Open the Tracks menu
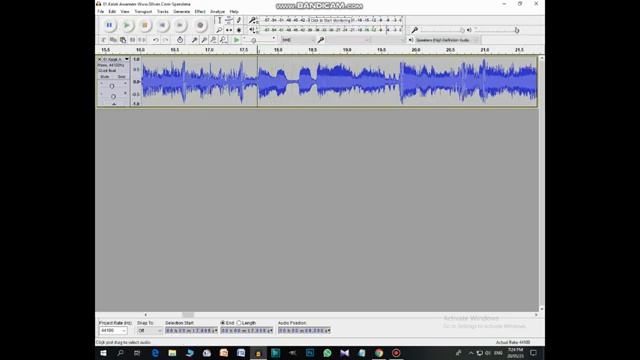 (x=162, y=11)
